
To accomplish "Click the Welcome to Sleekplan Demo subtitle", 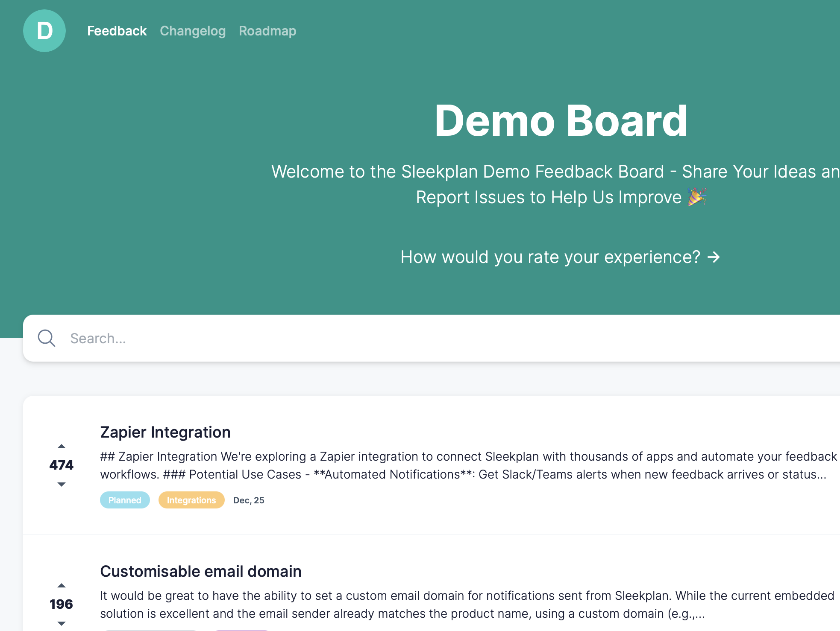I will (x=555, y=184).
